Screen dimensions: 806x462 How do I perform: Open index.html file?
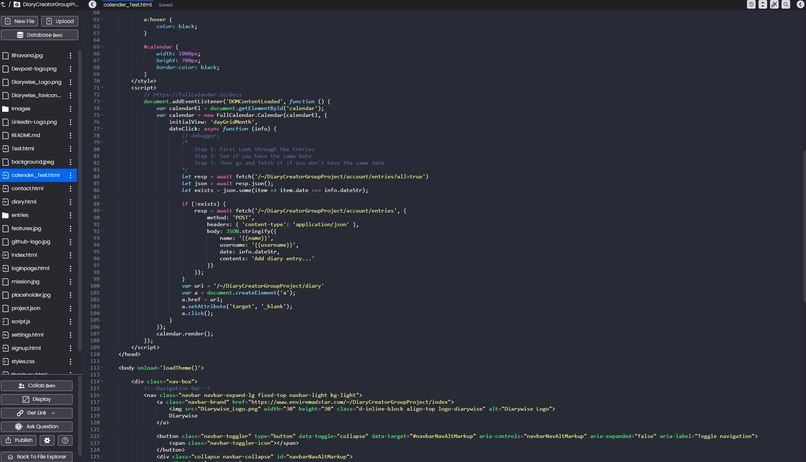tap(24, 255)
